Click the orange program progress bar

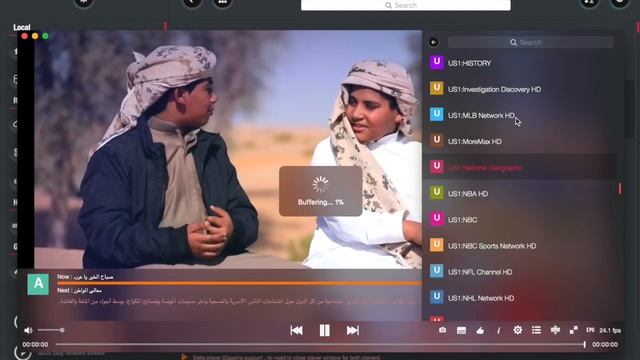tap(239, 283)
